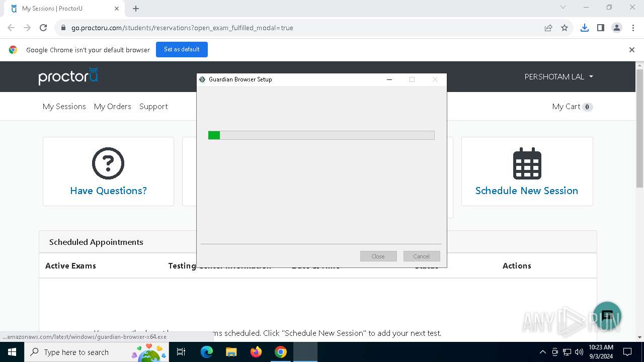Click the page's vertical scrollbar
Screen dimensions: 644x362
[640, 128]
